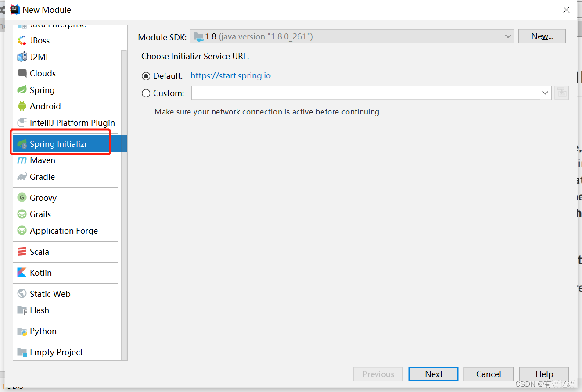Close the New Module dialog
582x392 pixels.
tap(566, 10)
